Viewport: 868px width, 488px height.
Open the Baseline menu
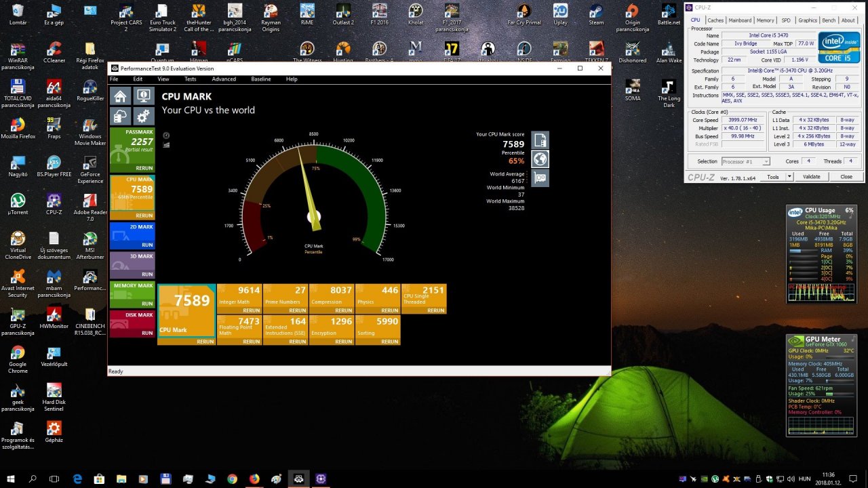coord(260,79)
